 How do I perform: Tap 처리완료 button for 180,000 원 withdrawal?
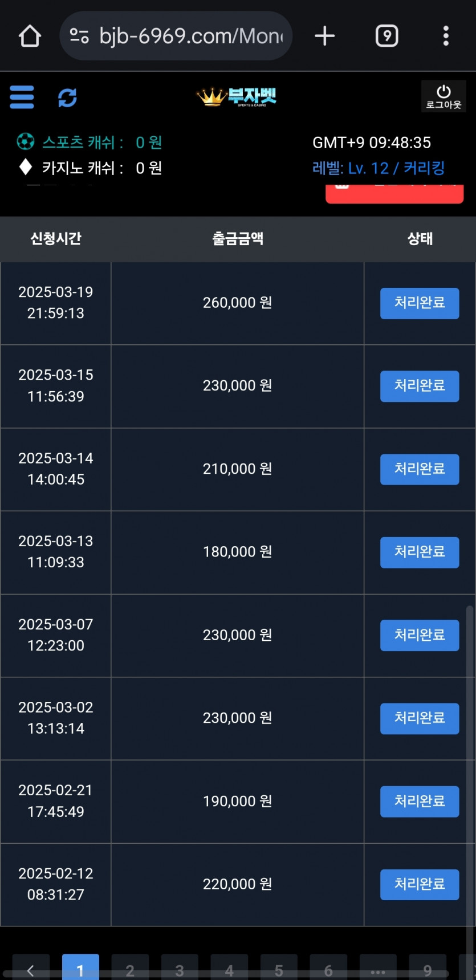pos(420,552)
